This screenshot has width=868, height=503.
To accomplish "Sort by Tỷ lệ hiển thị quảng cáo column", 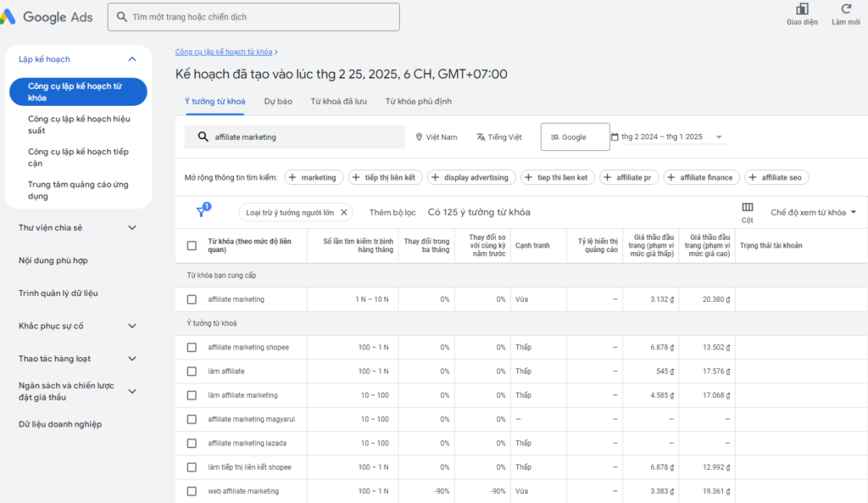I will 598,245.
